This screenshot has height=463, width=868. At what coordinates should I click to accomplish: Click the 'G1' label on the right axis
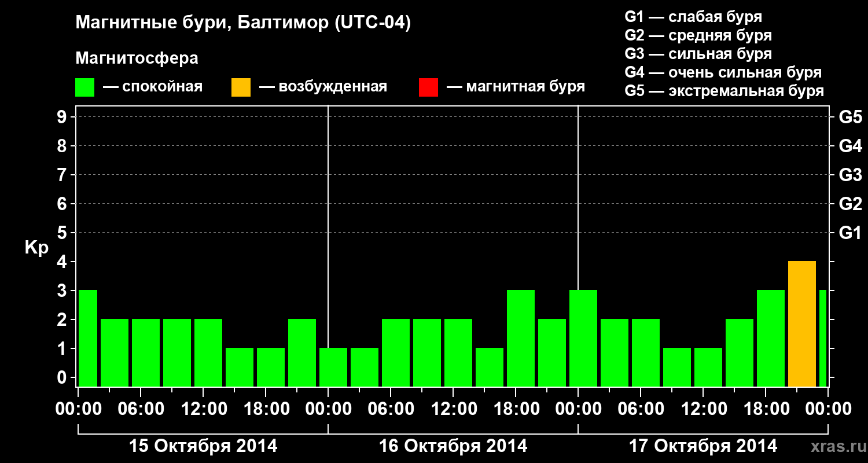coord(850,233)
